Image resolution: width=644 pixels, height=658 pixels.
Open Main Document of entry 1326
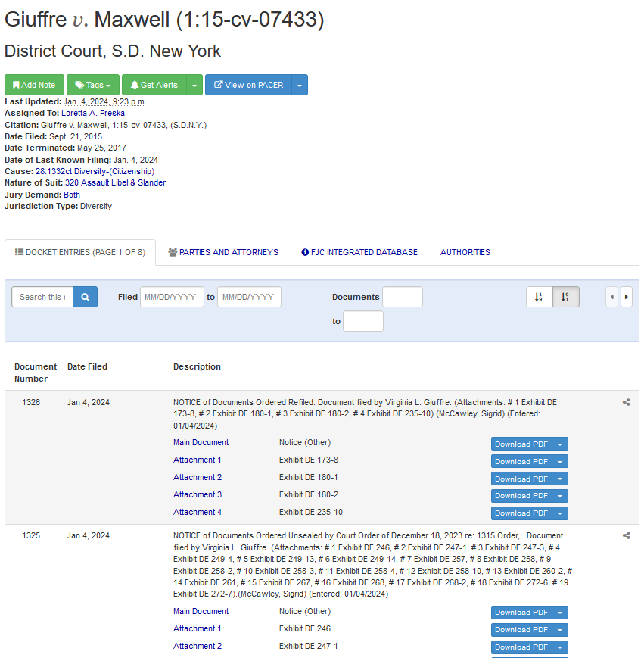(x=201, y=443)
